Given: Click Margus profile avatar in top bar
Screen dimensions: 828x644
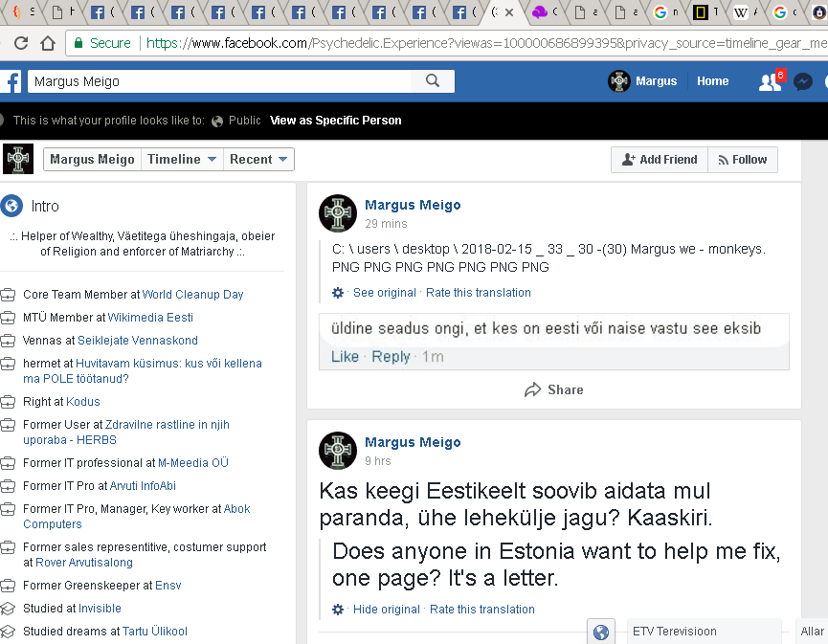Looking at the screenshot, I should [x=619, y=81].
